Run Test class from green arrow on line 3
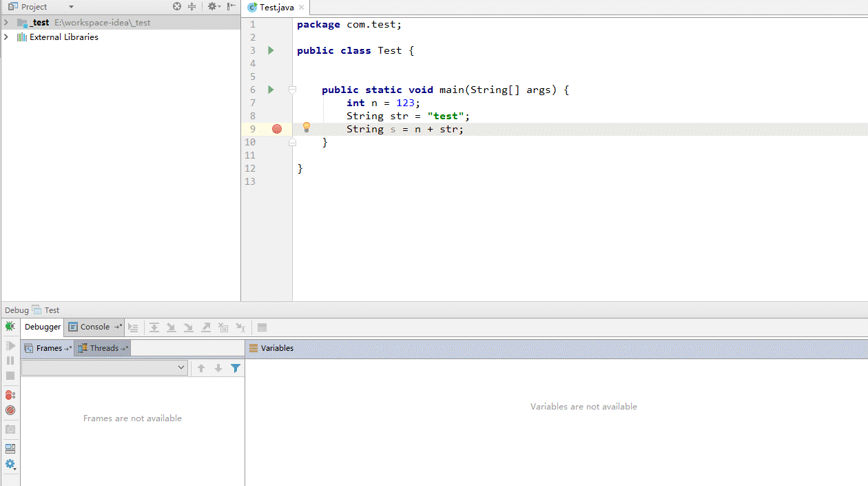This screenshot has height=486, width=868. (271, 50)
